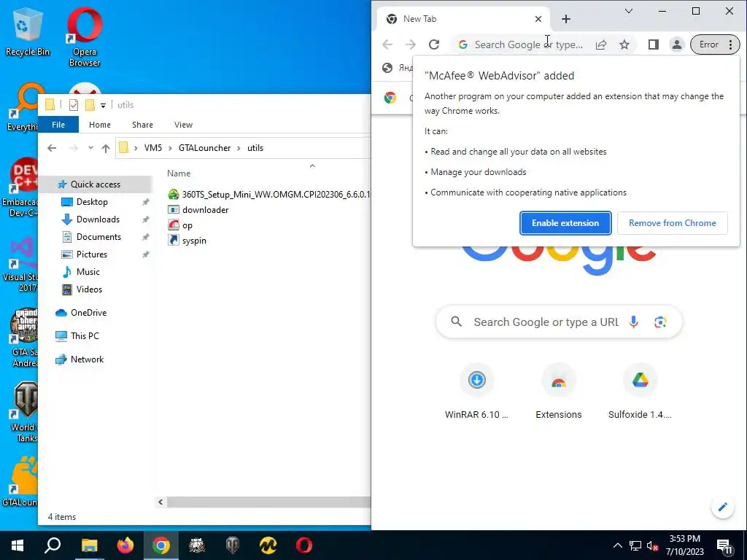Click Enable extension button

565,223
